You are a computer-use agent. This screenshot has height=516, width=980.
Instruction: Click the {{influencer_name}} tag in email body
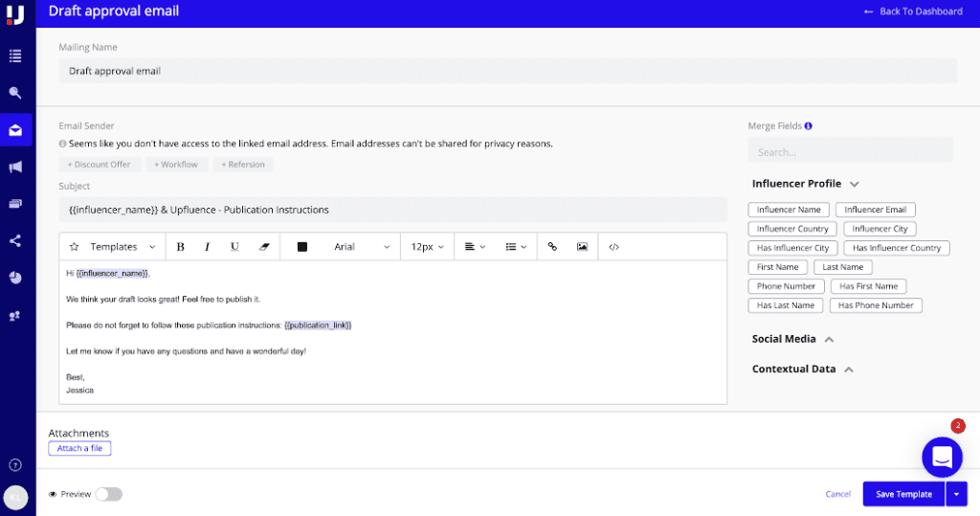point(113,274)
